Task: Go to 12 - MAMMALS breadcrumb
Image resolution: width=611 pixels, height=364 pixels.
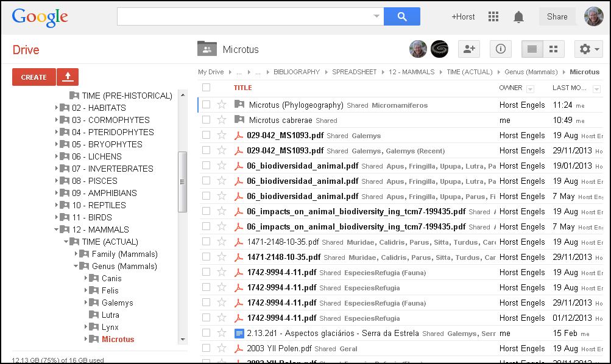Action: point(411,72)
